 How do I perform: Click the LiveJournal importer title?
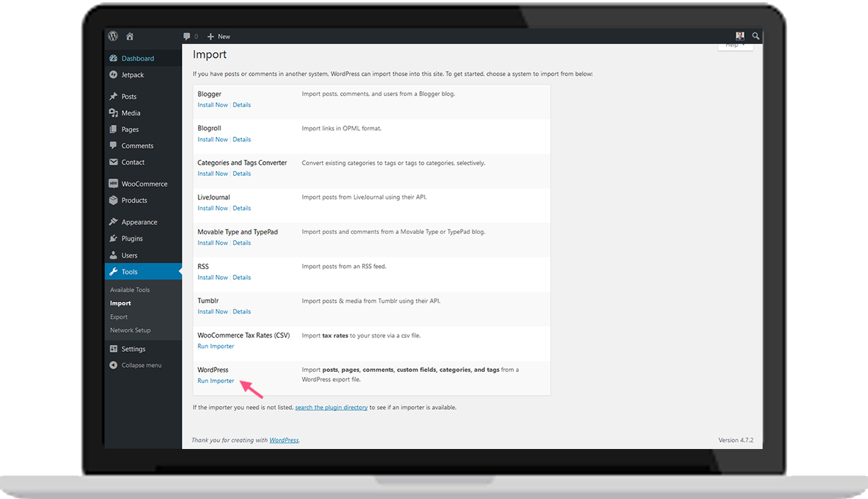point(214,197)
